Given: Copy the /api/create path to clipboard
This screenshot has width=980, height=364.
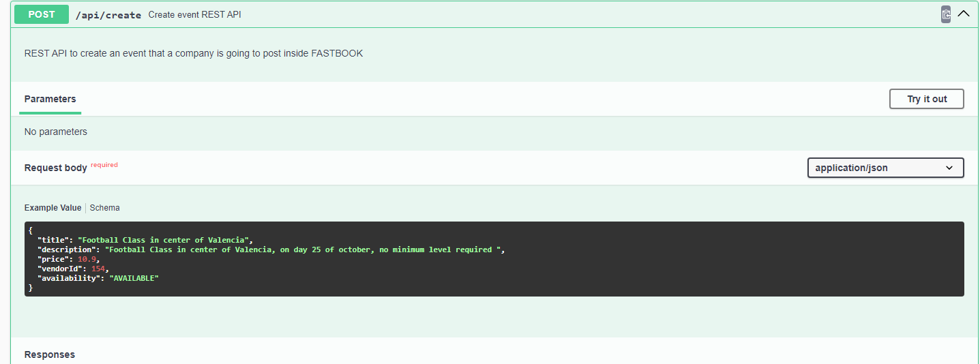Looking at the screenshot, I should (x=945, y=14).
